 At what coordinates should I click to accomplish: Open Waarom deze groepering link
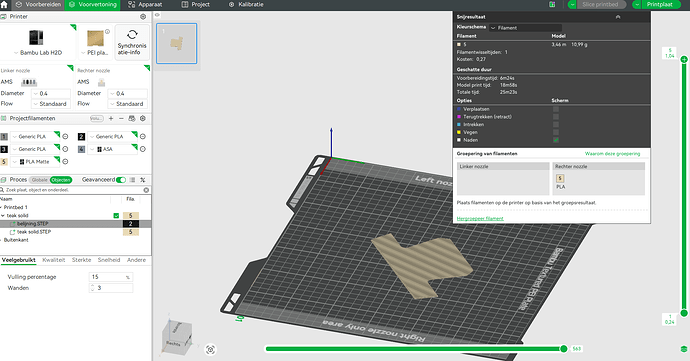(x=612, y=154)
